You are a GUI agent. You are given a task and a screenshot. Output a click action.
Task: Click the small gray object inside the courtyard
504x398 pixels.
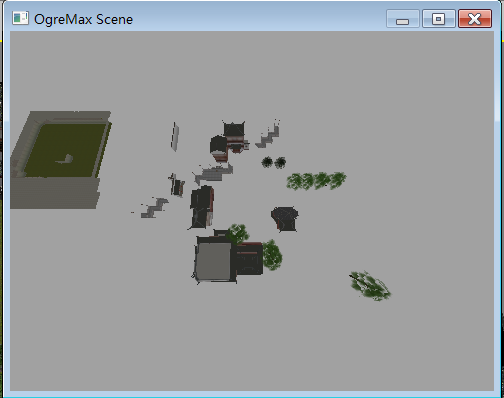point(65,159)
